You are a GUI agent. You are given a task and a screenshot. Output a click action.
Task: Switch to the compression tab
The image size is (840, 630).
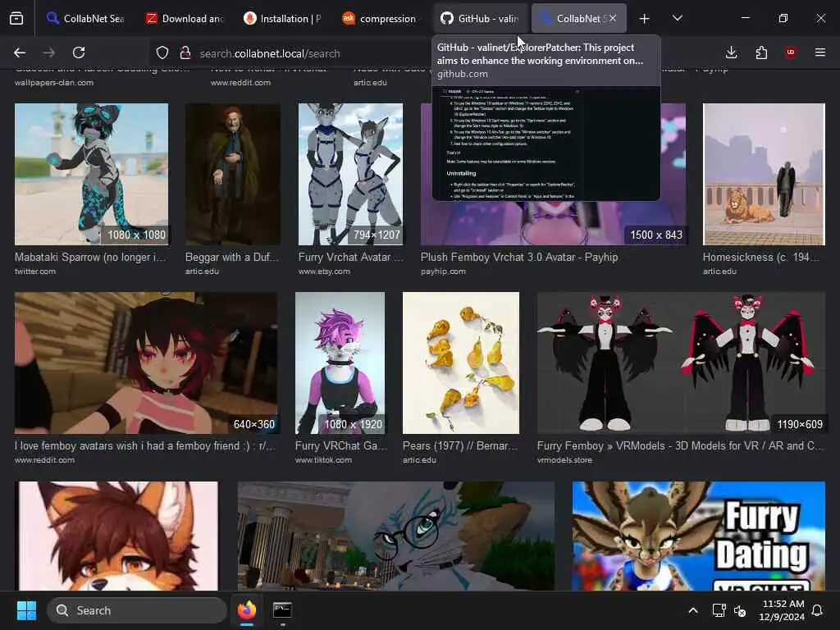click(x=381, y=19)
